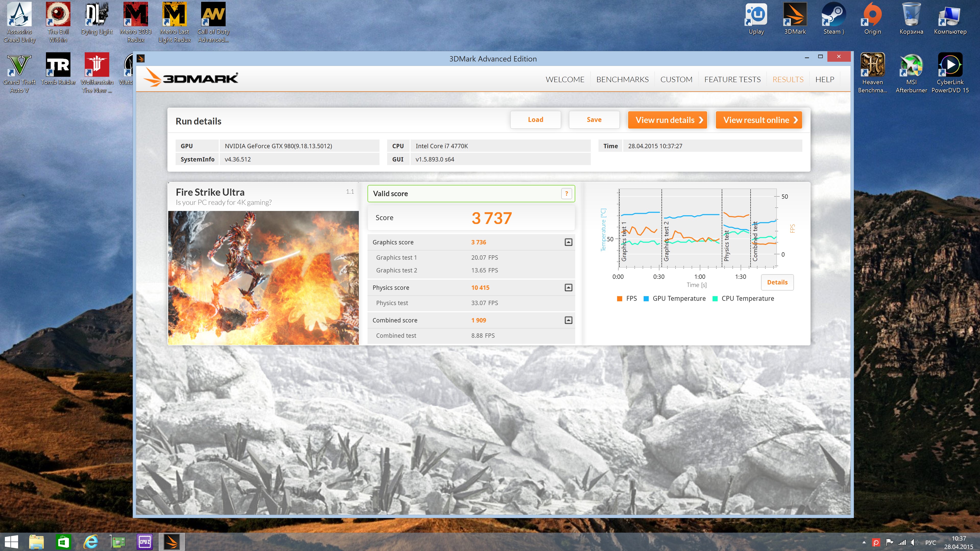Collapse the Graphics score section
Screen dimensions: 980x551
568,242
